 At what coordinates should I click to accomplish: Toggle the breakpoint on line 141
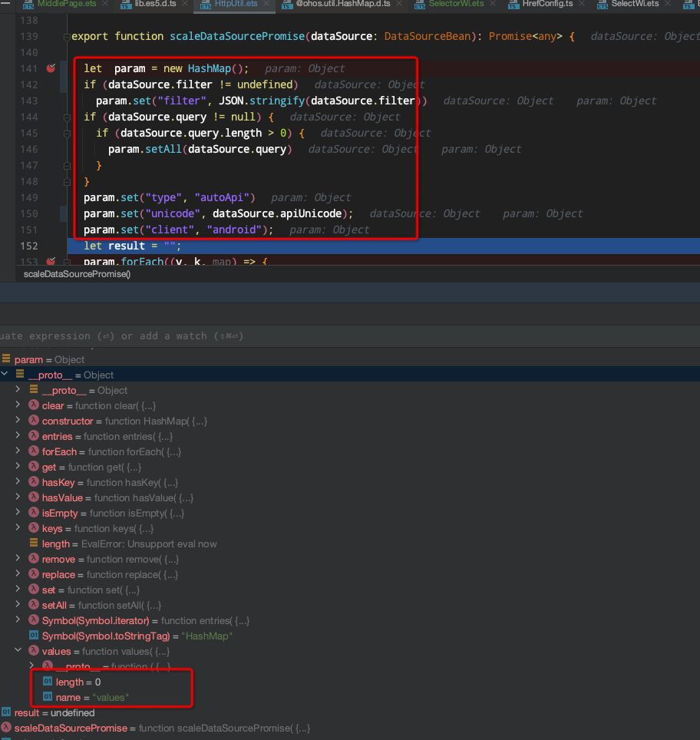tap(51, 68)
